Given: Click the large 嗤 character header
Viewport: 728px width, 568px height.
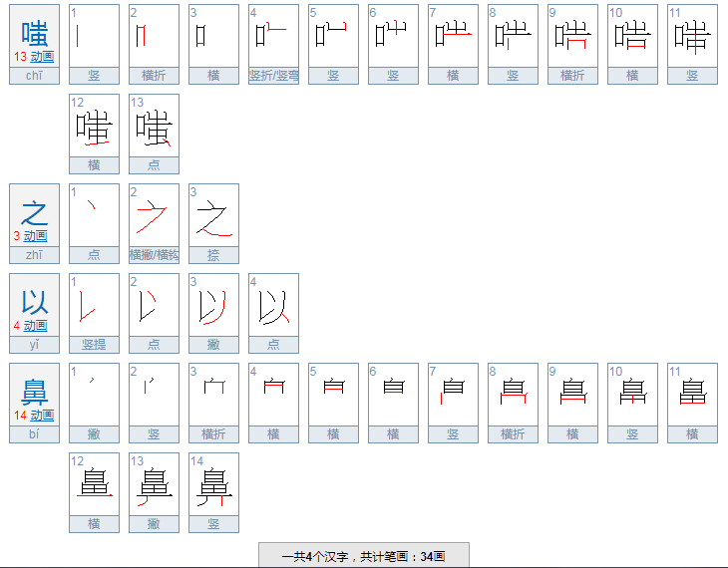Looking at the screenshot, I should (x=34, y=31).
